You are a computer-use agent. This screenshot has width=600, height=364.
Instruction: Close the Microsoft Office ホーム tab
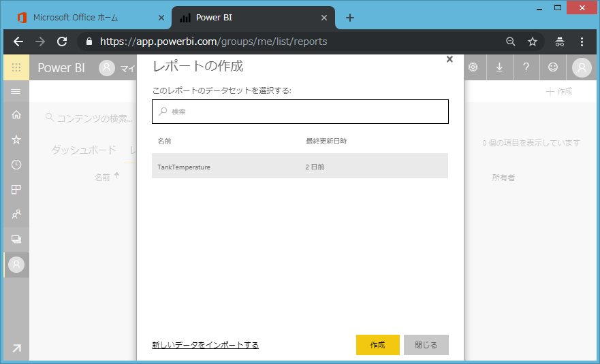pos(161,18)
